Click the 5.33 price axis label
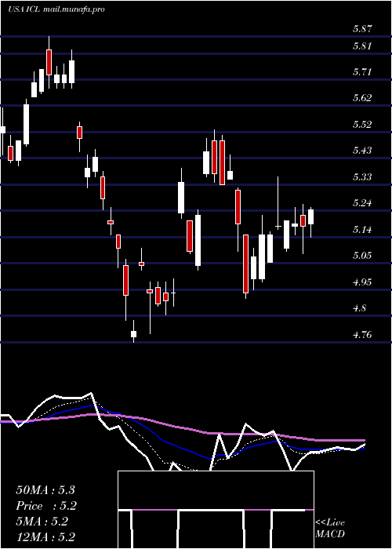This screenshot has width=392, height=549. 362,176
